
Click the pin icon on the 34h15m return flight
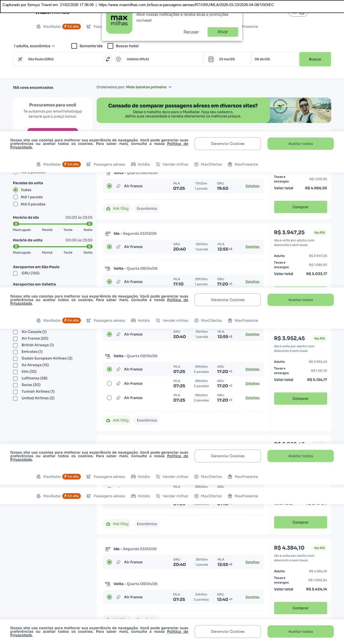tap(118, 597)
